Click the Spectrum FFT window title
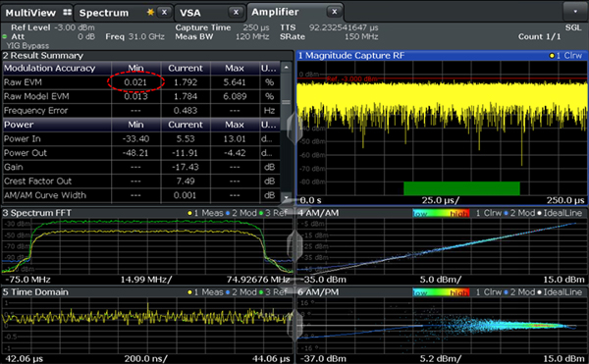589x364 pixels. click(x=37, y=213)
